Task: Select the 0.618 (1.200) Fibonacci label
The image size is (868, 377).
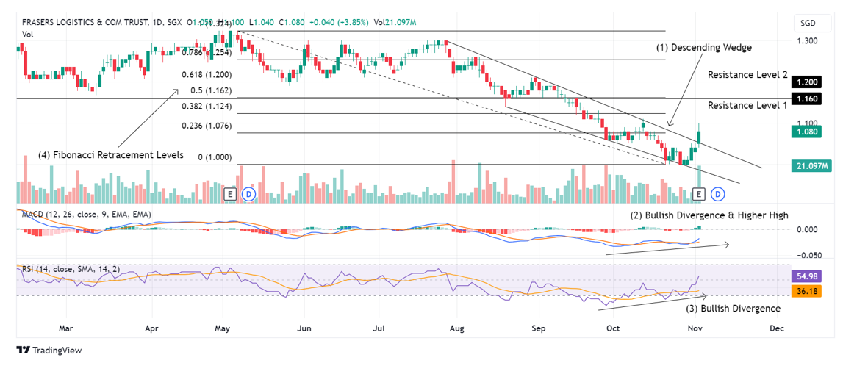Action: (207, 75)
